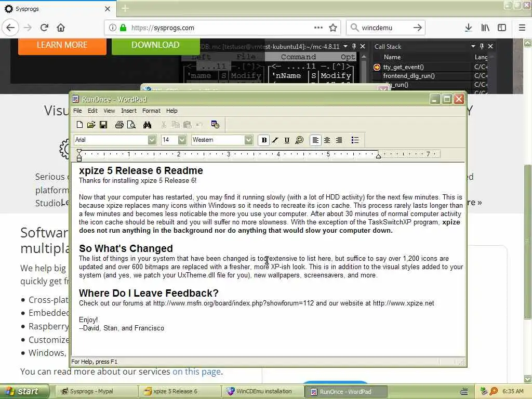Click the Copy icon in WordPad toolbar
532x399 pixels.
[176, 125]
